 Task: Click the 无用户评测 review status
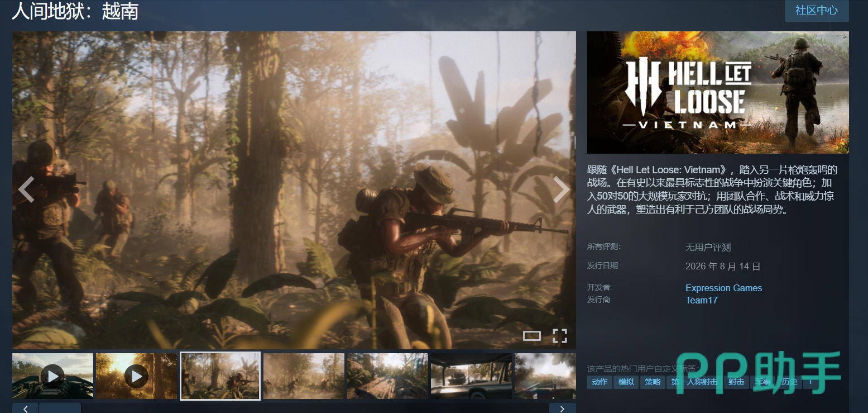tap(708, 248)
